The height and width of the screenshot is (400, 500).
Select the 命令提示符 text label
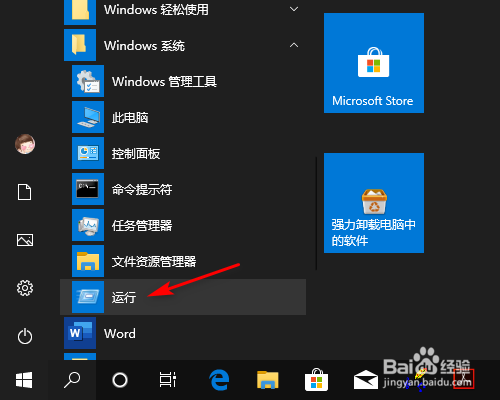(x=142, y=189)
